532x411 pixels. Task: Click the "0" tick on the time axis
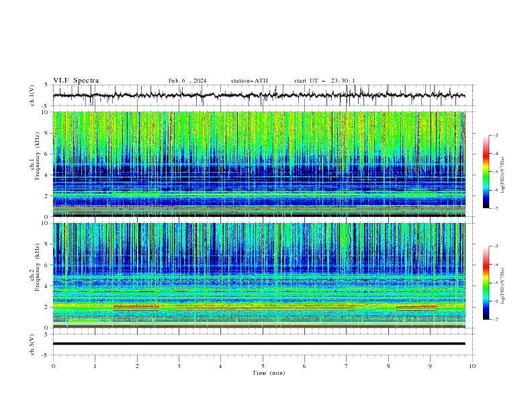pos(53,366)
